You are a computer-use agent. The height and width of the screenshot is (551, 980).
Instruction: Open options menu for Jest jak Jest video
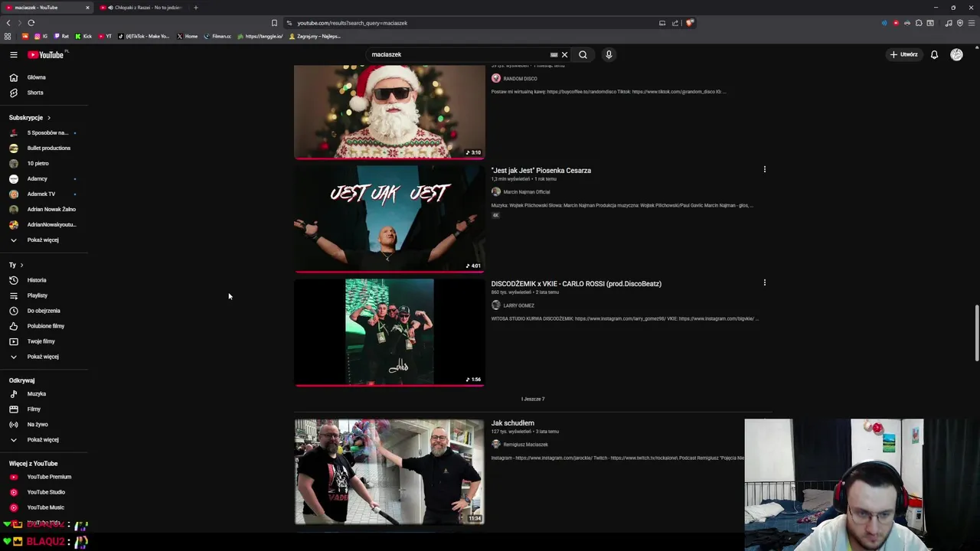[764, 169]
